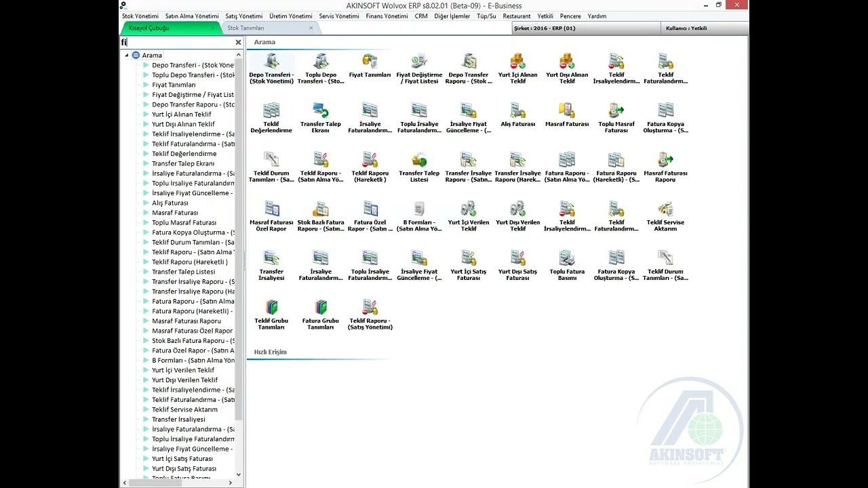Image resolution: width=868 pixels, height=488 pixels.
Task: Close the Stok Tanımları tab
Action: (x=311, y=28)
